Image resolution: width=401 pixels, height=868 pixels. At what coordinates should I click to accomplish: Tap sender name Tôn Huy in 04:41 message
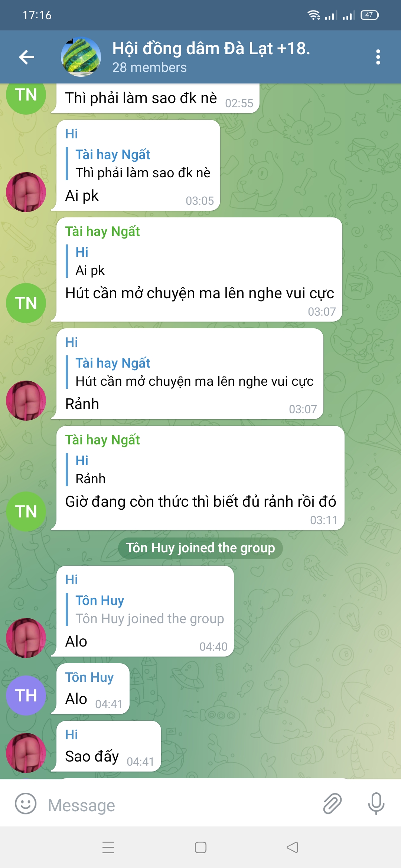tap(89, 677)
